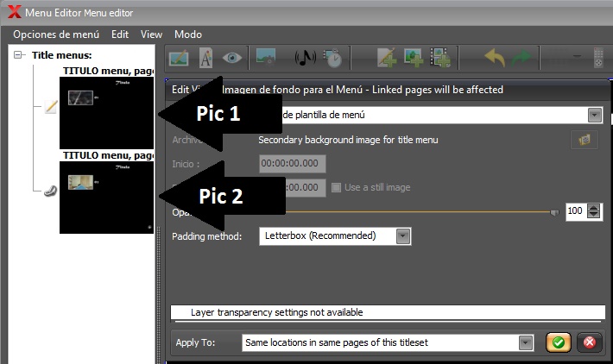Screen dimensions: 613x364
Task: Click the yellow undo arrow
Action: (495, 58)
